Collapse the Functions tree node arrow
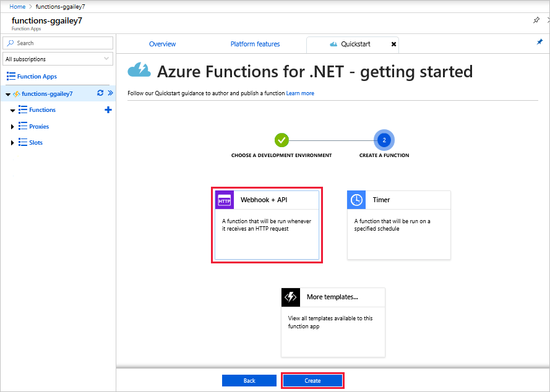The image size is (550, 392). (12, 111)
